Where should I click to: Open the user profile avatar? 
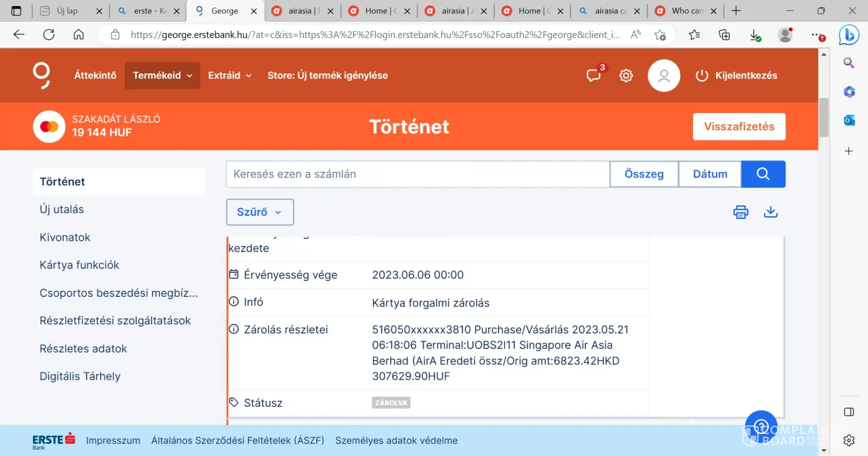tap(664, 75)
